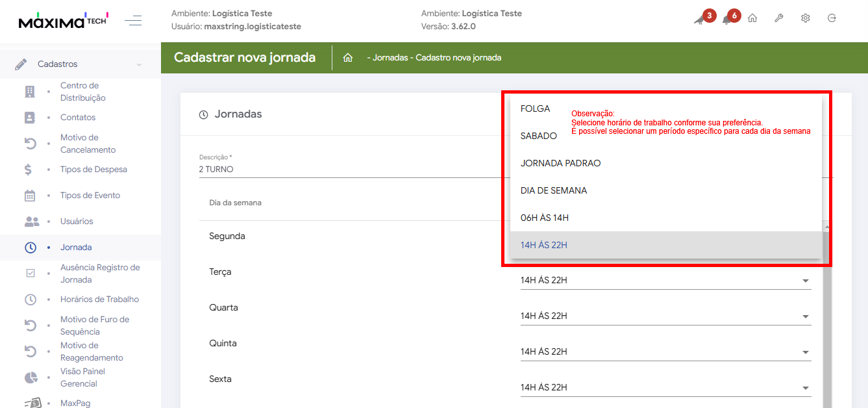This screenshot has width=868, height=408.
Task: Open the bell notifications icon
Action: coord(726,19)
